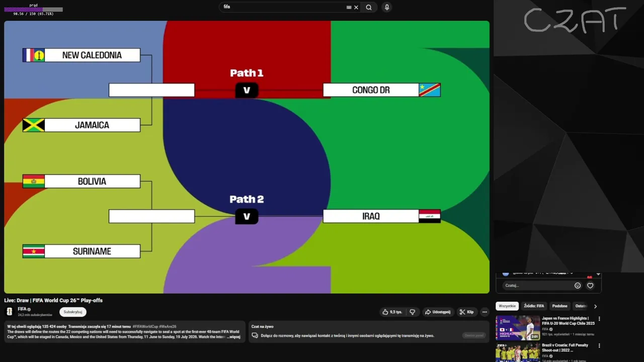Open more actions three-dot menu under video
This screenshot has height=362, width=644.
point(485,312)
